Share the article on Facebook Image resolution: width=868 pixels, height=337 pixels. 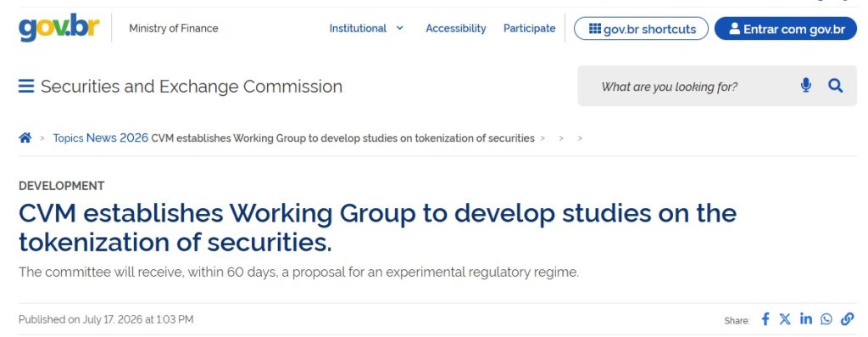coord(765,318)
